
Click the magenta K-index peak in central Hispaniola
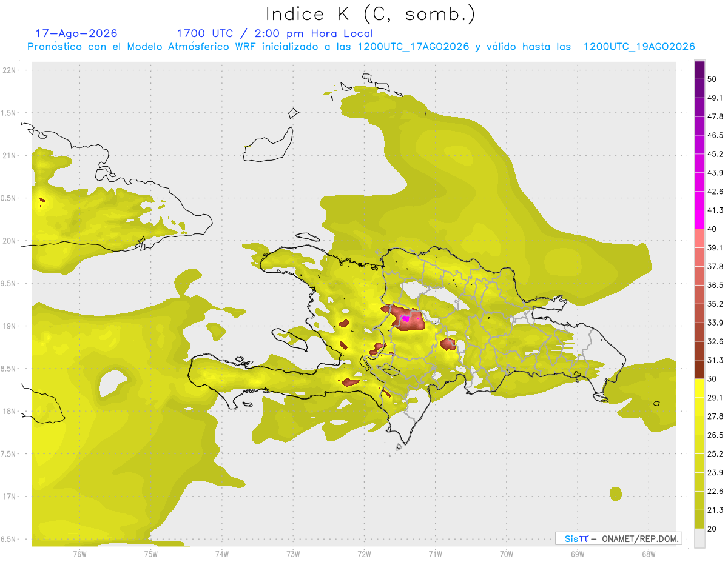405,318
